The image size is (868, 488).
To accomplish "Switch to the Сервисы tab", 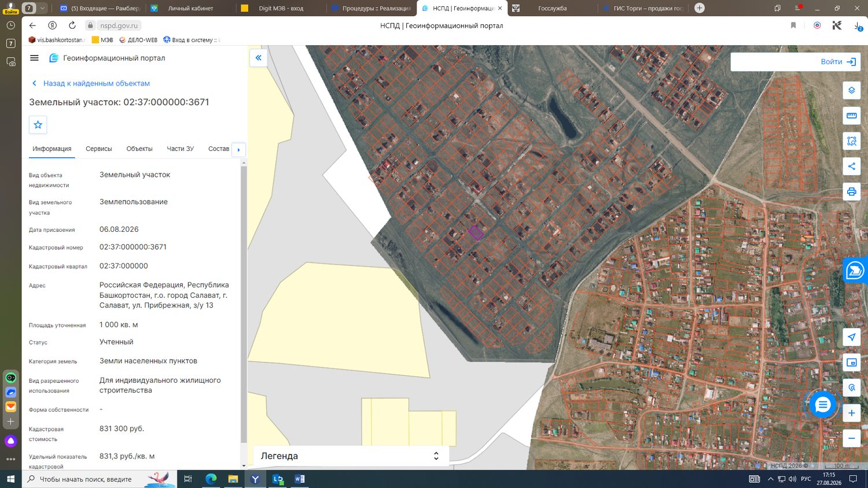I will click(99, 149).
